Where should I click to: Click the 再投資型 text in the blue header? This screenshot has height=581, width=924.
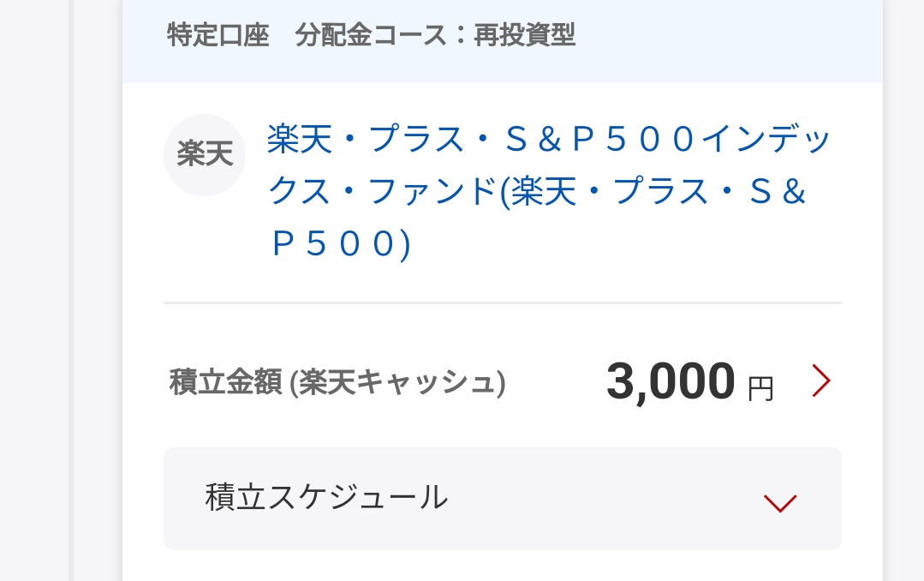coord(524,35)
